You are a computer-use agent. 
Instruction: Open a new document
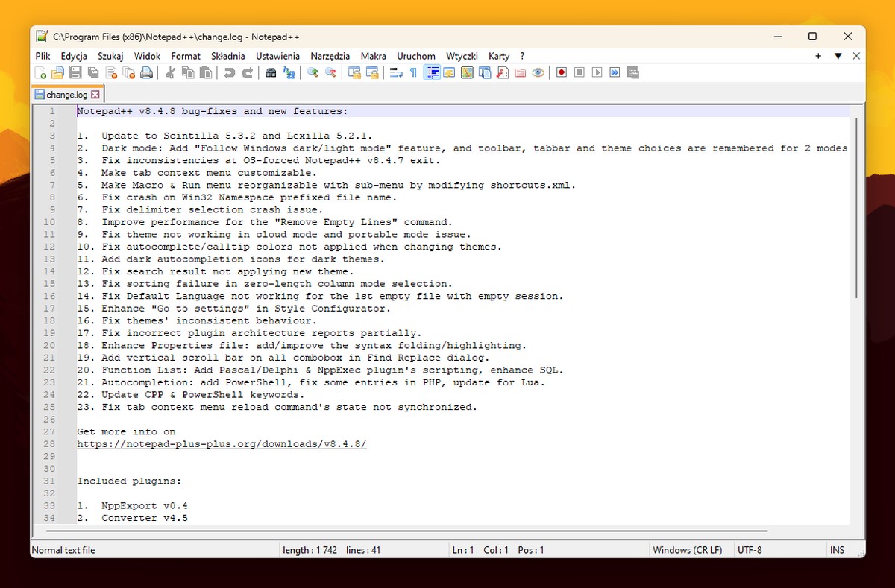(x=39, y=72)
